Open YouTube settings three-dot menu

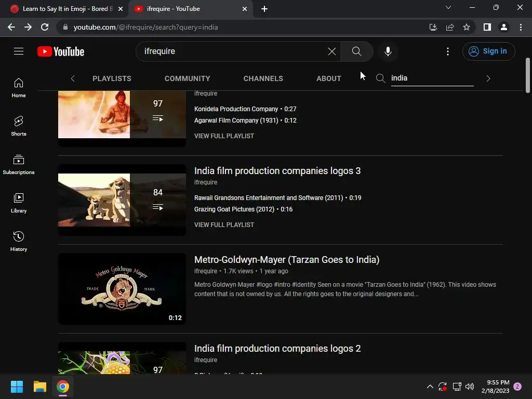coord(448,51)
